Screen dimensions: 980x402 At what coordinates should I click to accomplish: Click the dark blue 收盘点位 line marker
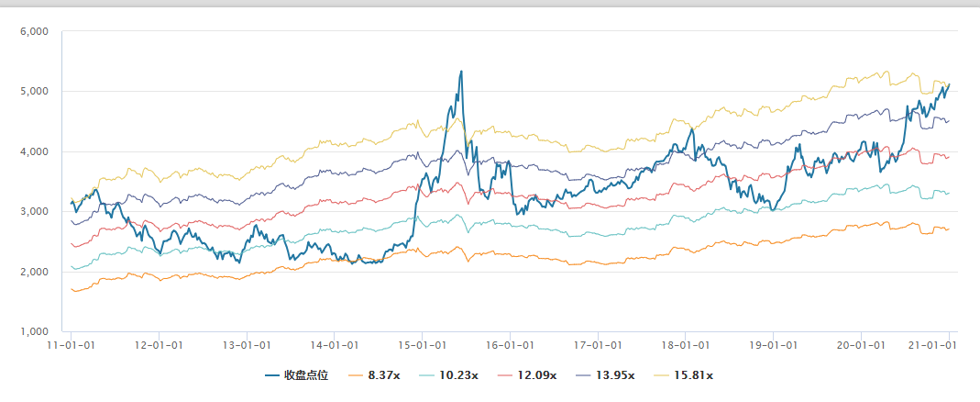pyautogui.click(x=272, y=376)
